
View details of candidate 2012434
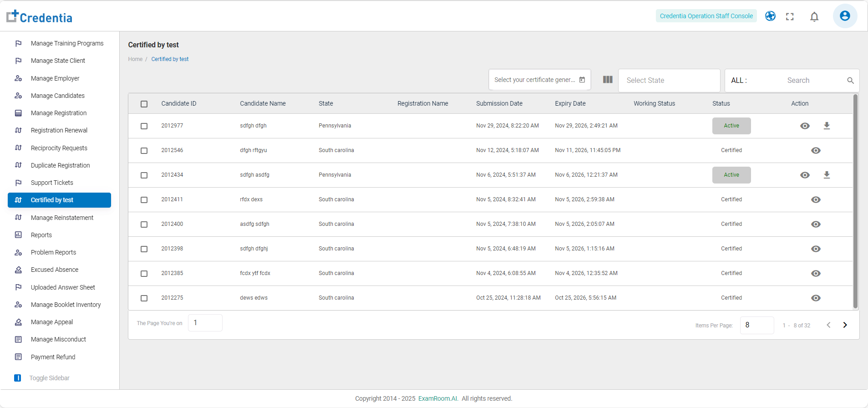pos(805,175)
